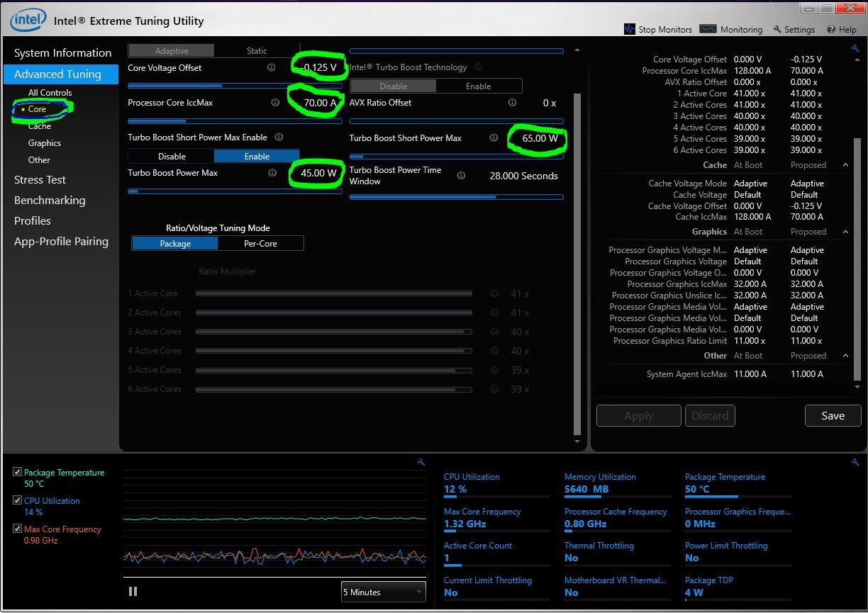
Task: Open Cache tuning subsection
Action: (40, 125)
